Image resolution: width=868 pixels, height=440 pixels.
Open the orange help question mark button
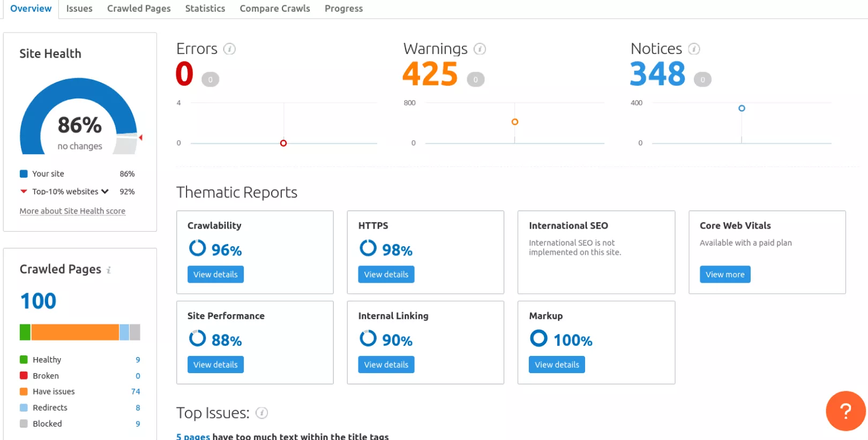coord(845,411)
